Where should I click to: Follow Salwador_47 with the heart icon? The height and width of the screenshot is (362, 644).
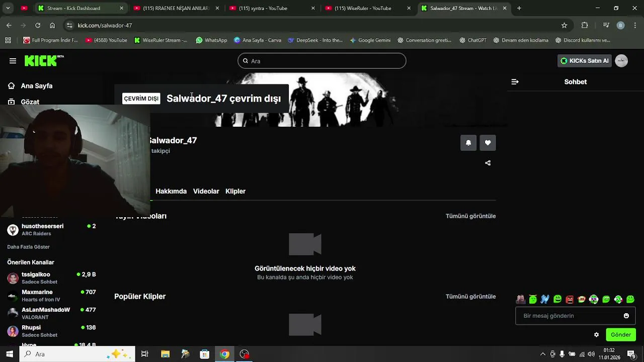pos(488,143)
